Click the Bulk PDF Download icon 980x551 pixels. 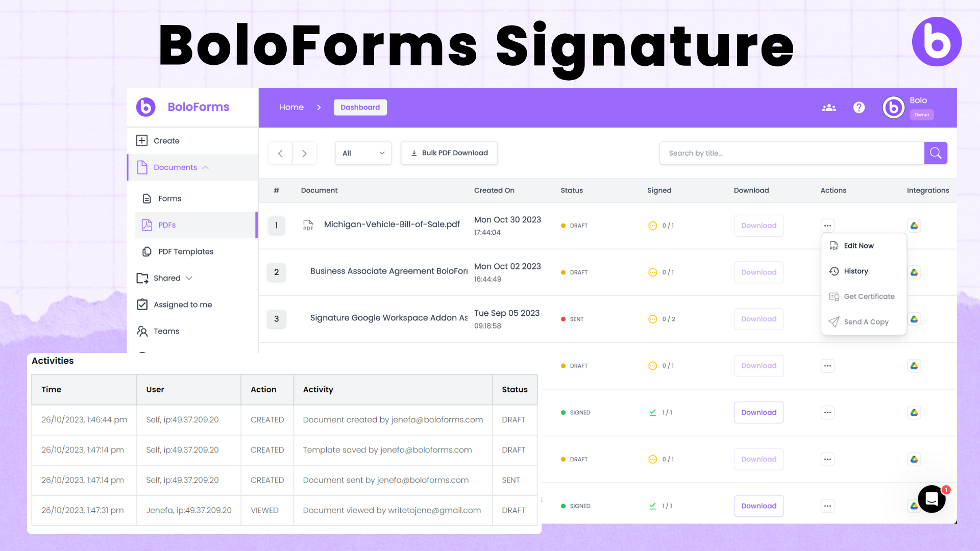414,153
